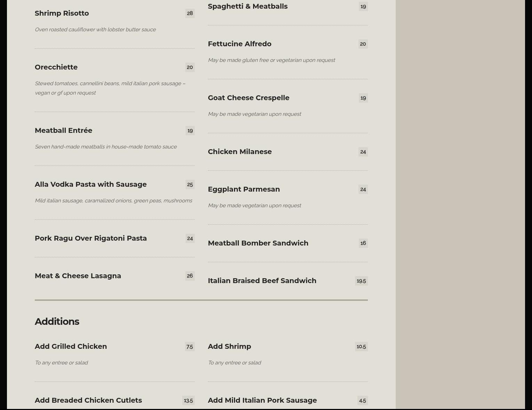Click the Goat Cheese Crespelle title
The image size is (532, 410).
pos(249,98)
